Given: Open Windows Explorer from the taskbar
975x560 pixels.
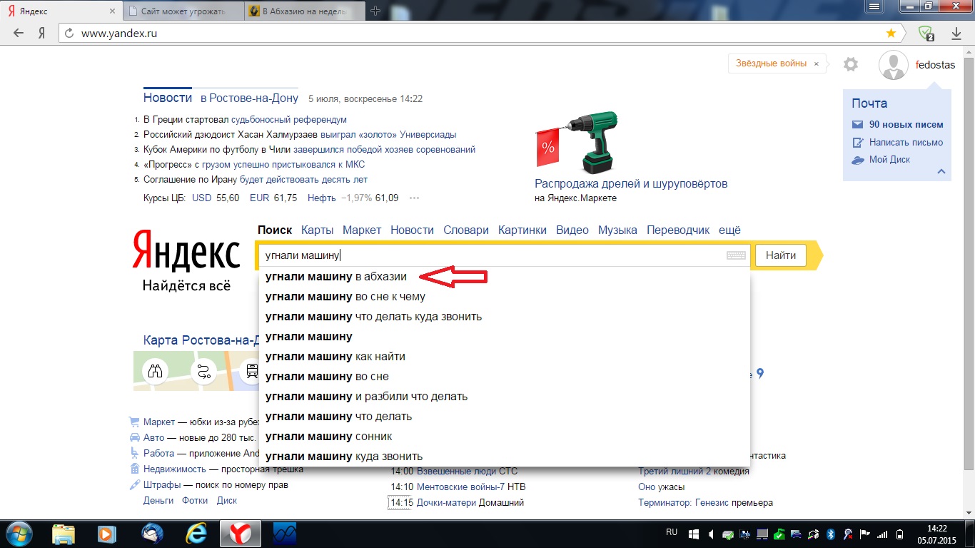Looking at the screenshot, I should 64,534.
